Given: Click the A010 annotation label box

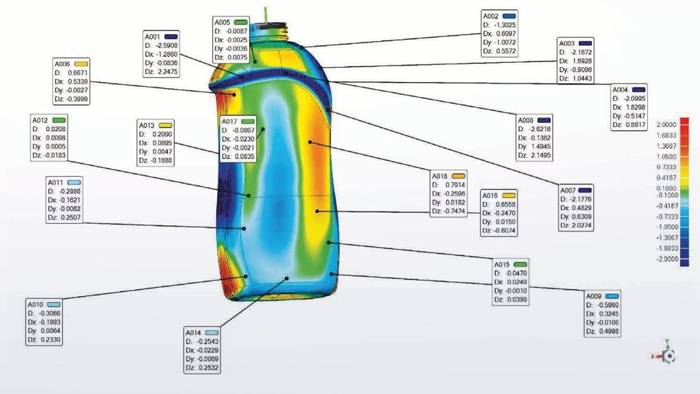Looking at the screenshot, I should pyautogui.click(x=44, y=322).
